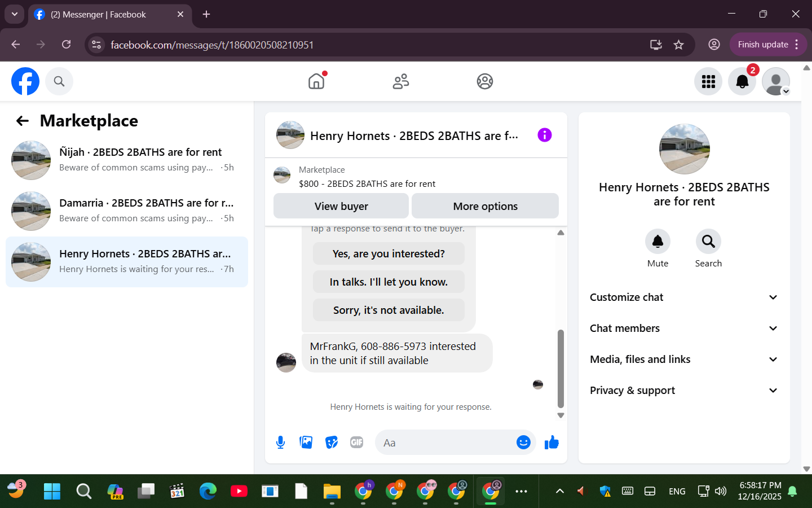Open the volume control in system tray
This screenshot has height=508, width=812.
[x=721, y=491]
